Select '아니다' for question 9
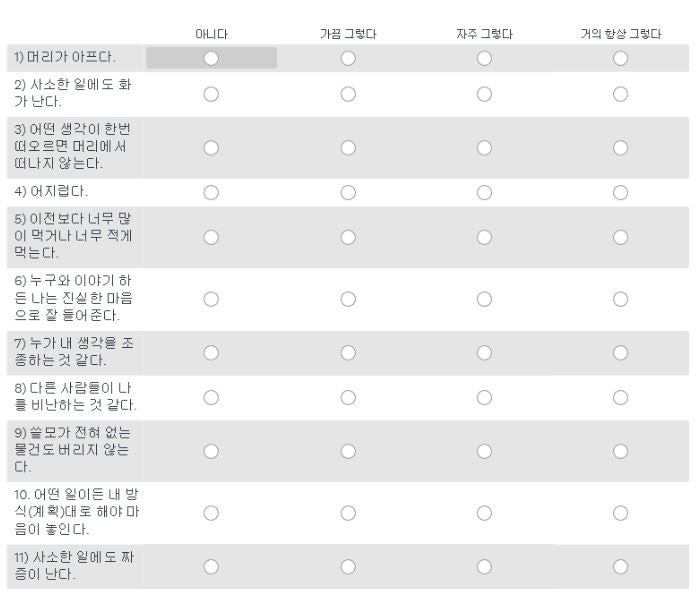The image size is (696, 589). [x=211, y=450]
